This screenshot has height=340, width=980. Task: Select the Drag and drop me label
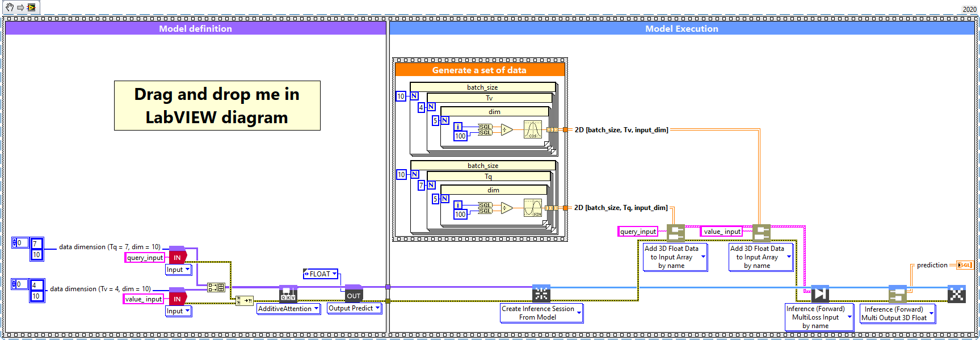(x=217, y=106)
